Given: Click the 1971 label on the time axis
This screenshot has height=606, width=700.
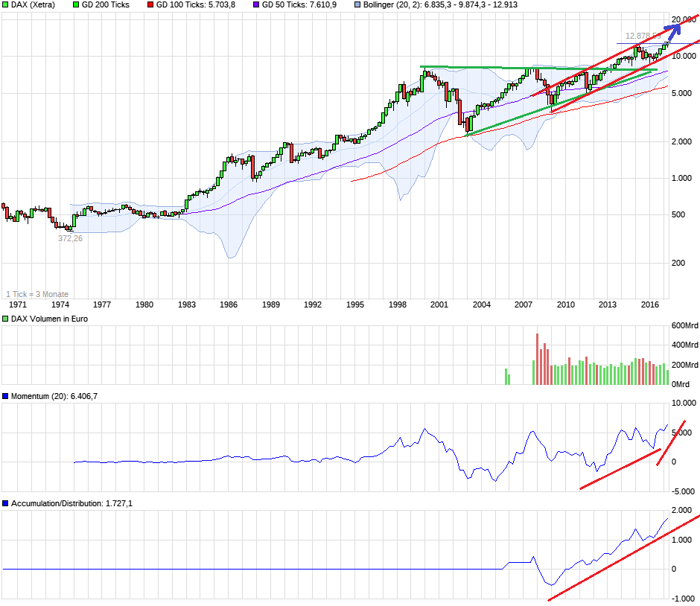Looking at the screenshot, I should [x=18, y=304].
